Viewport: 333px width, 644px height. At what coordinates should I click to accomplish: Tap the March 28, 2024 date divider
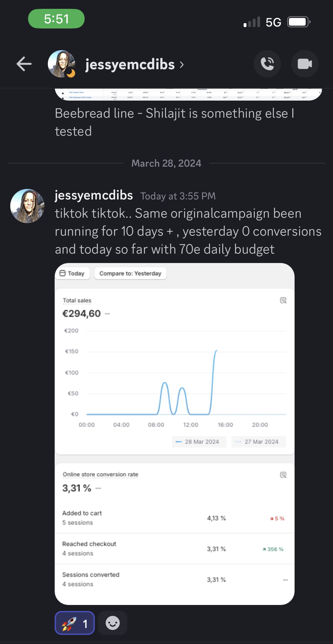[x=166, y=163]
